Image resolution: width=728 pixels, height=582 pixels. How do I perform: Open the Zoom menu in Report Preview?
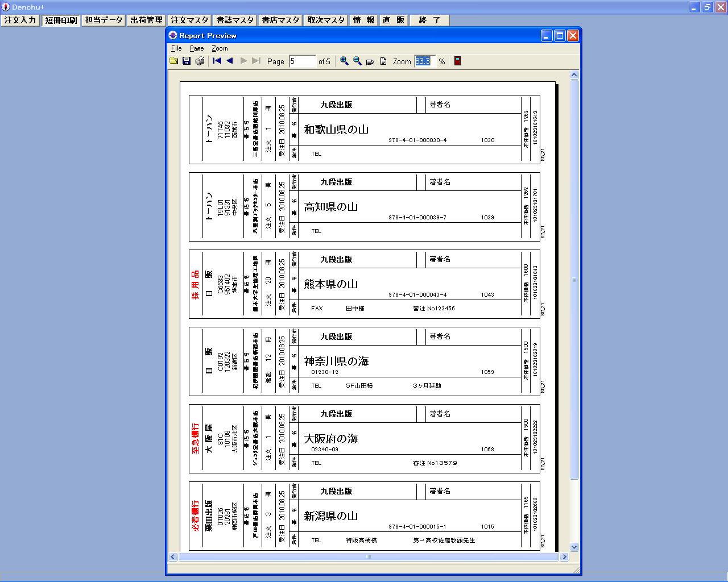tap(220, 48)
